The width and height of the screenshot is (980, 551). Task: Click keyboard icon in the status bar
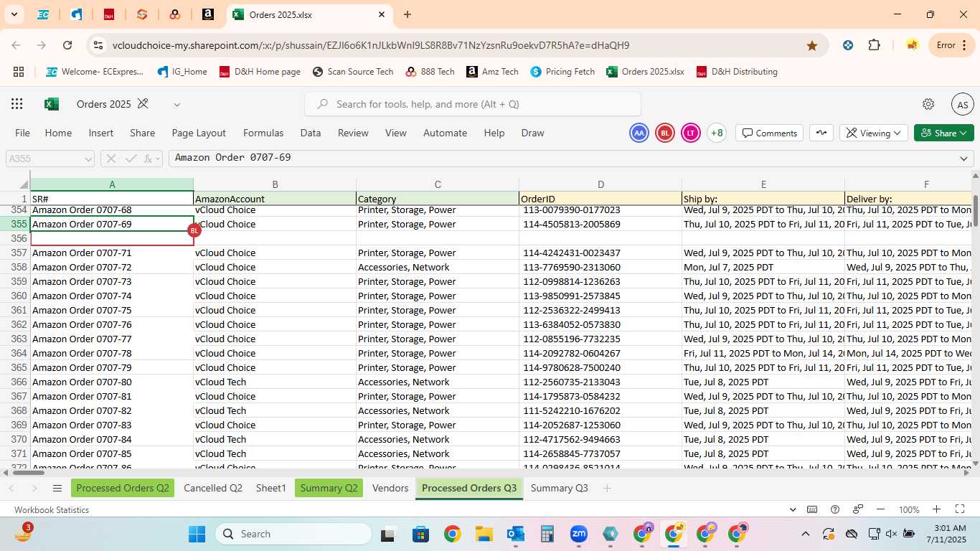[812, 509]
